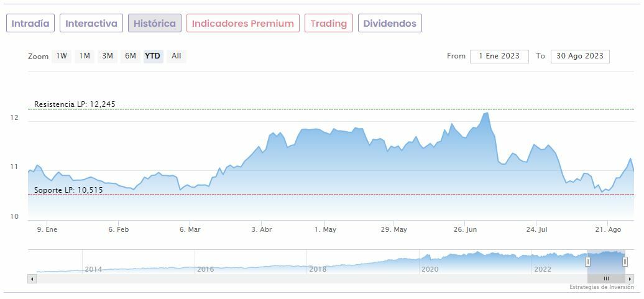Screen dimensions: 644x299
Task: Select the YTD zoom button
Action: 153,56
